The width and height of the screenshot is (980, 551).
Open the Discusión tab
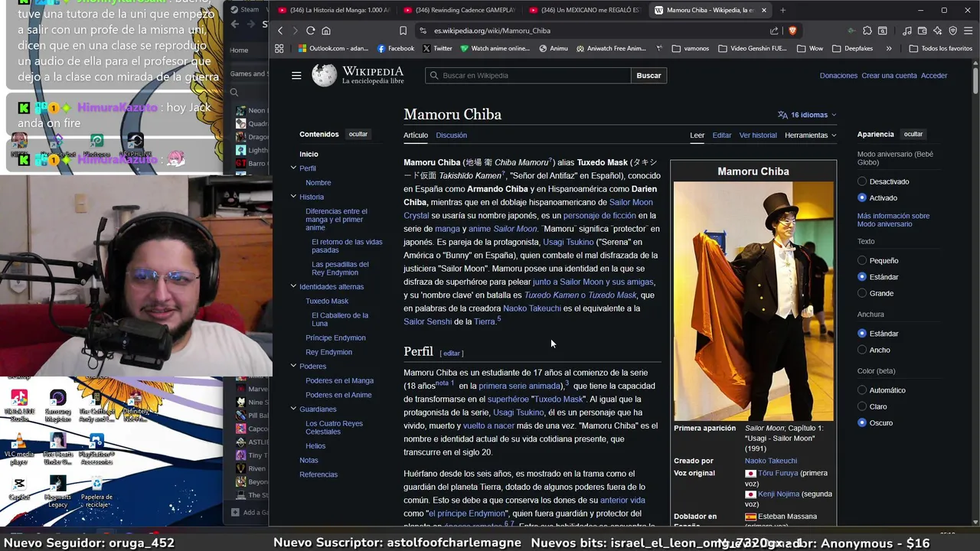(451, 135)
